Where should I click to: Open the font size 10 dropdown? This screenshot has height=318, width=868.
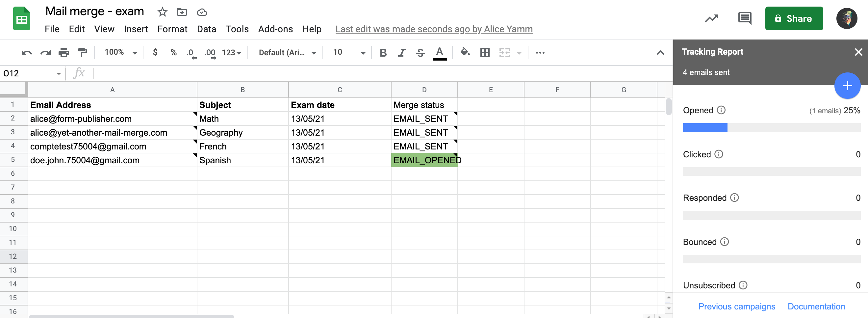(x=349, y=53)
